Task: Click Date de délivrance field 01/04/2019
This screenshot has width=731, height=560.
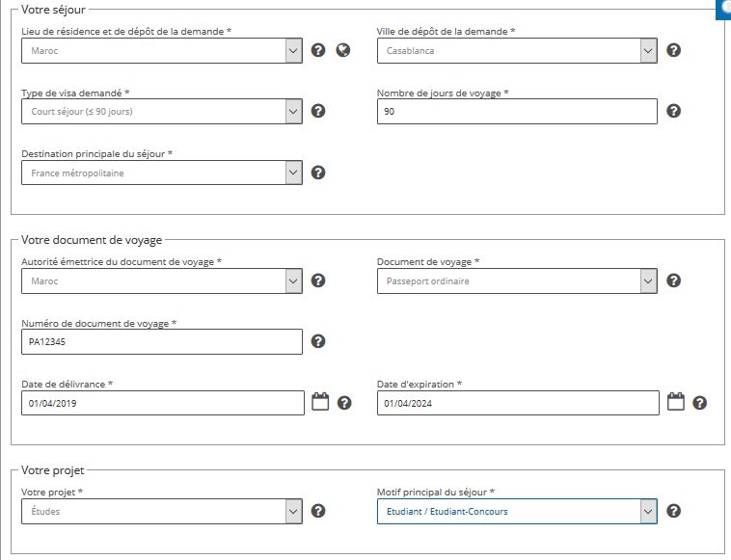Action: pyautogui.click(x=163, y=403)
